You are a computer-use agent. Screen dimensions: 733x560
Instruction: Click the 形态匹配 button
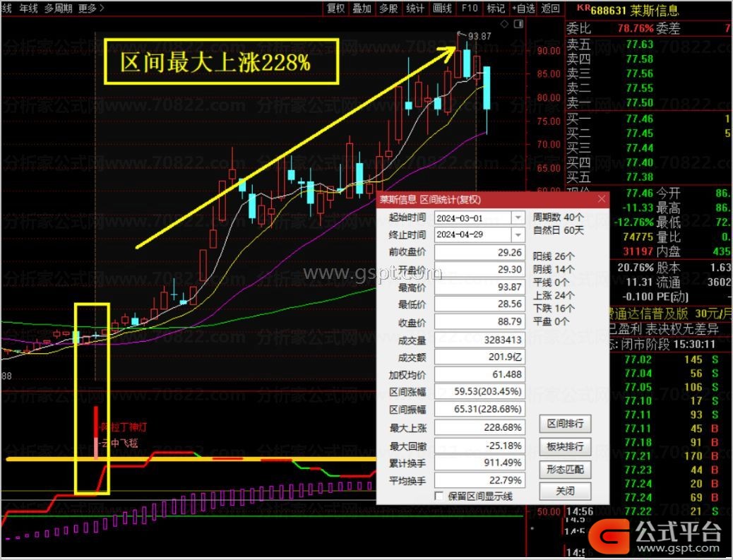565,470
